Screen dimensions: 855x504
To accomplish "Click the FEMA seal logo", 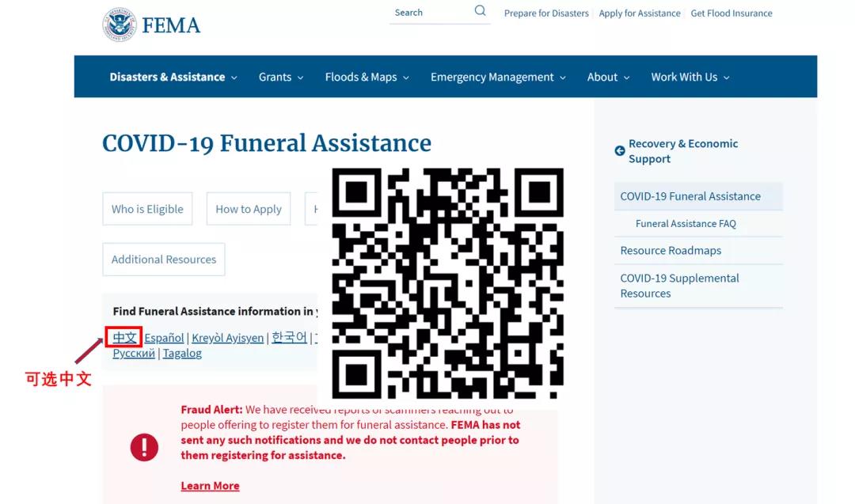I will 120,25.
